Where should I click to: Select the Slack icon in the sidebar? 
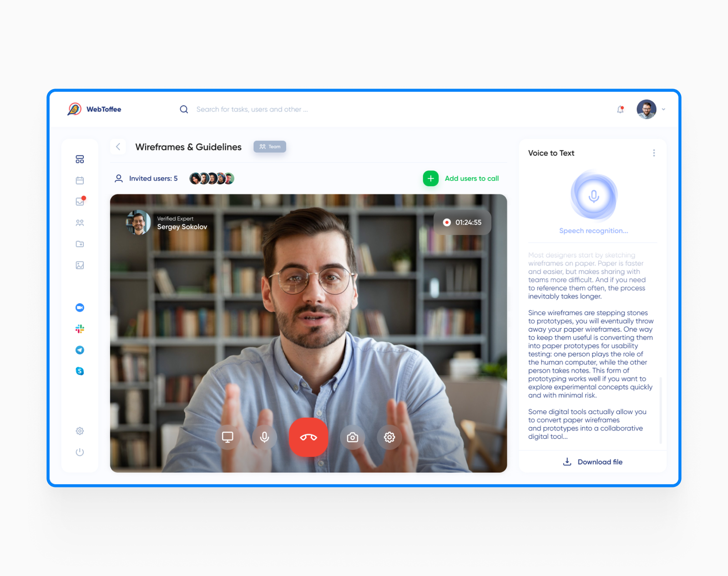point(80,329)
